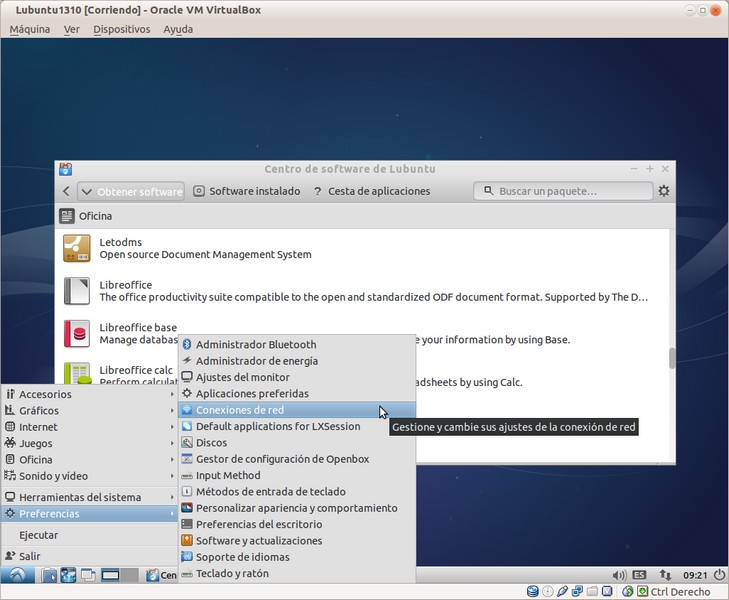Open the network up-down arrows indicator
Screen dimensions: 729x600
665,575
